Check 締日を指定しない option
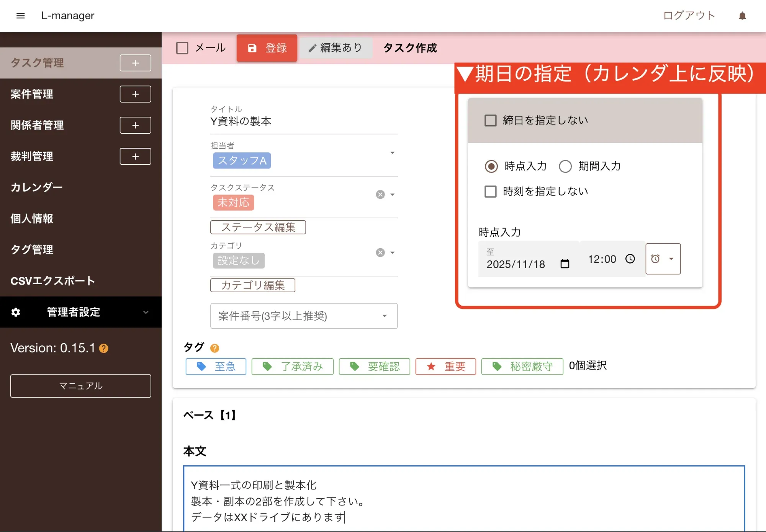The height and width of the screenshot is (532, 766). click(x=490, y=120)
